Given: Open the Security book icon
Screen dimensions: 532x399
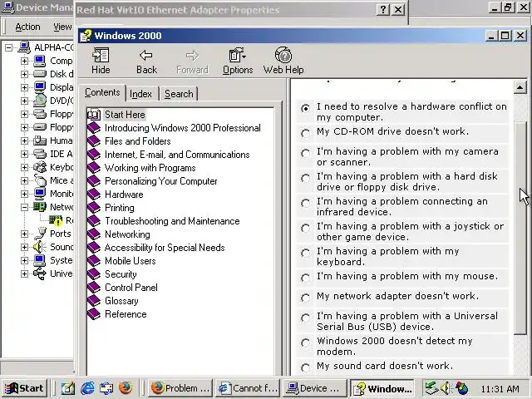Looking at the screenshot, I should tap(94, 274).
